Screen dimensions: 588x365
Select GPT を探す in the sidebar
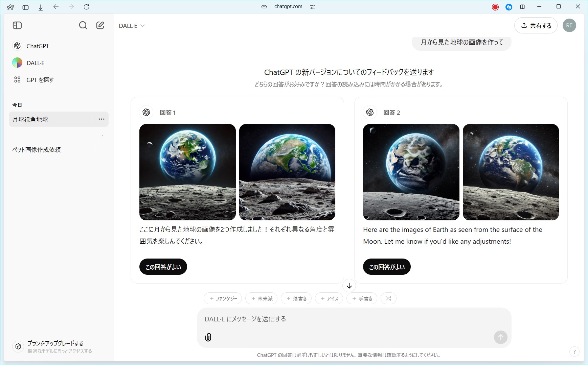(x=40, y=80)
